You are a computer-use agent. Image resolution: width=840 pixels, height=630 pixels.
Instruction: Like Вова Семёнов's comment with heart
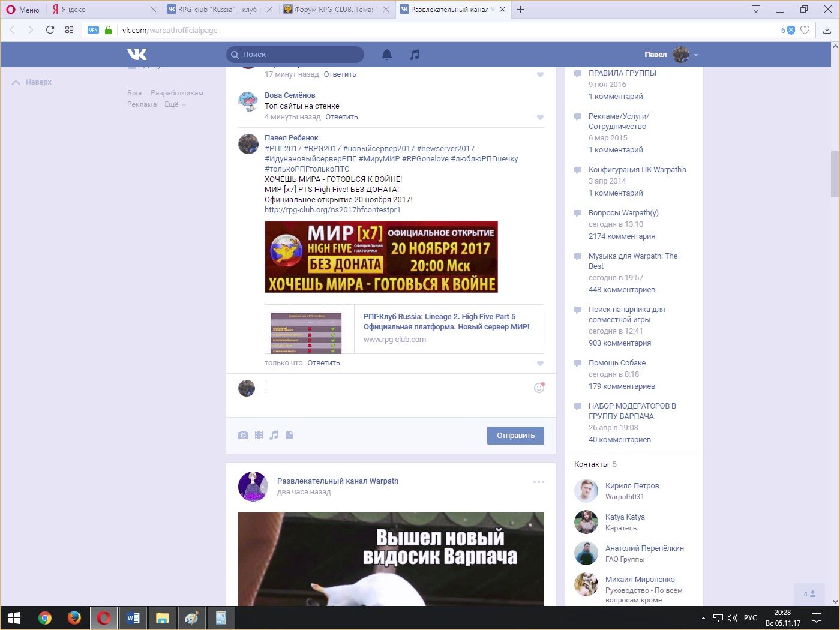pyautogui.click(x=540, y=118)
